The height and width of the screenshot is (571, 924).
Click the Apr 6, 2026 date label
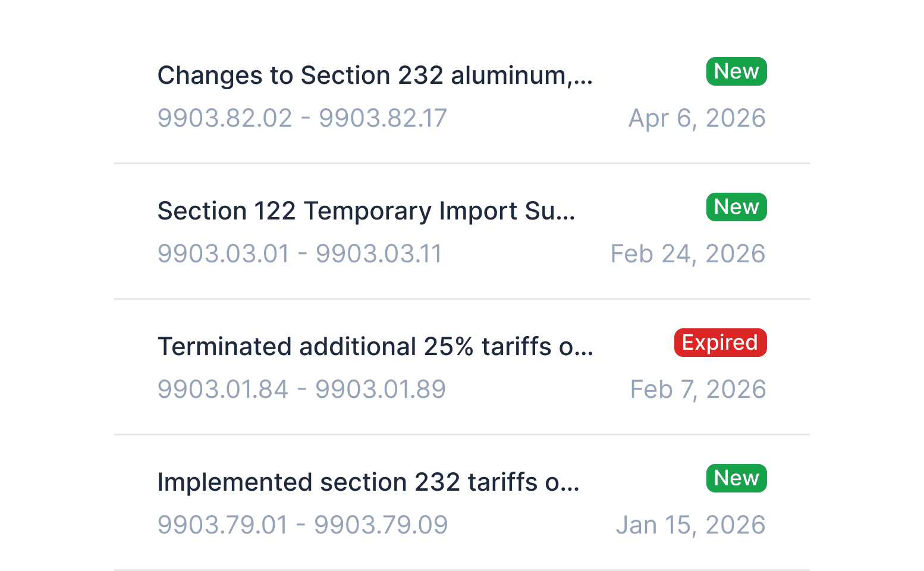pos(697,118)
